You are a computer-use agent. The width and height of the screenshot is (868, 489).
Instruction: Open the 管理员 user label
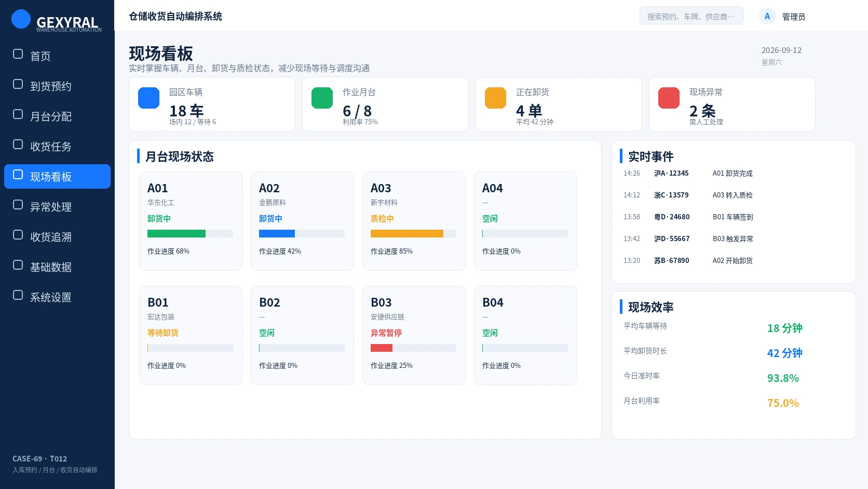[x=794, y=17]
